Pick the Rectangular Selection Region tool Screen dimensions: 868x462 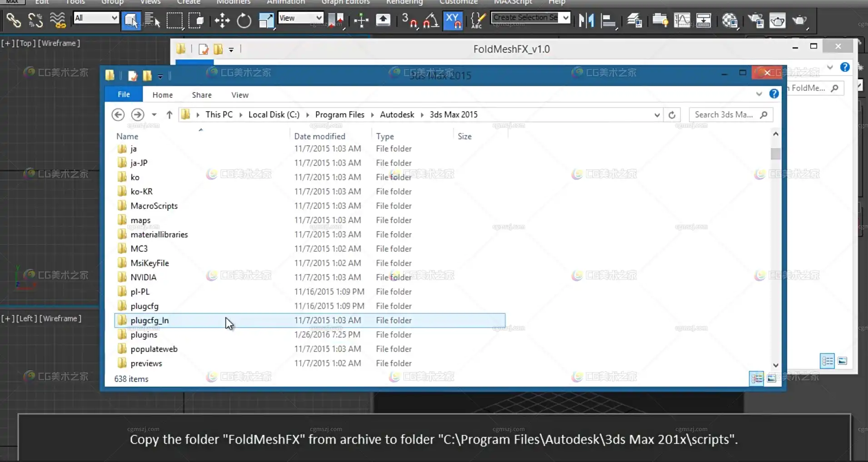tap(175, 20)
